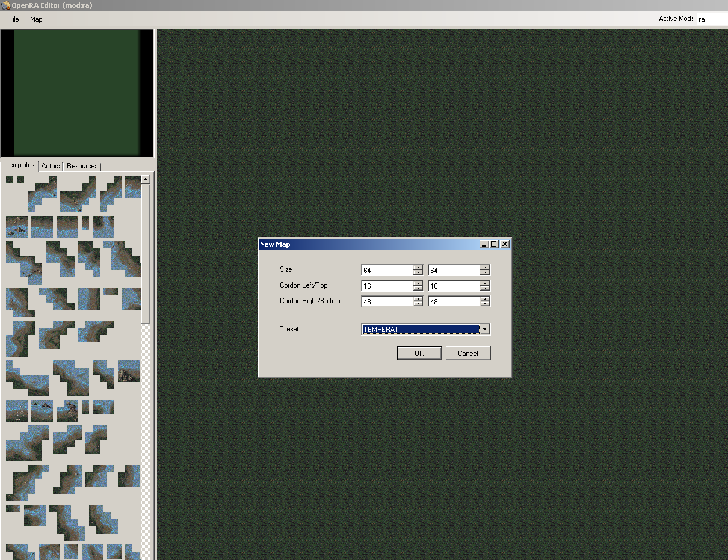Click the first Cordon Right/Bottom field

point(387,301)
